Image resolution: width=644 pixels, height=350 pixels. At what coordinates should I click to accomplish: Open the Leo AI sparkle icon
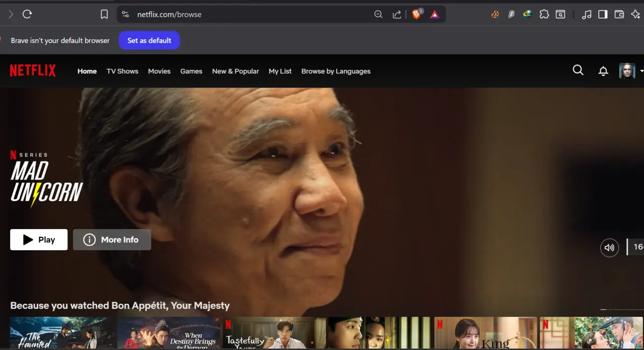pyautogui.click(x=635, y=14)
